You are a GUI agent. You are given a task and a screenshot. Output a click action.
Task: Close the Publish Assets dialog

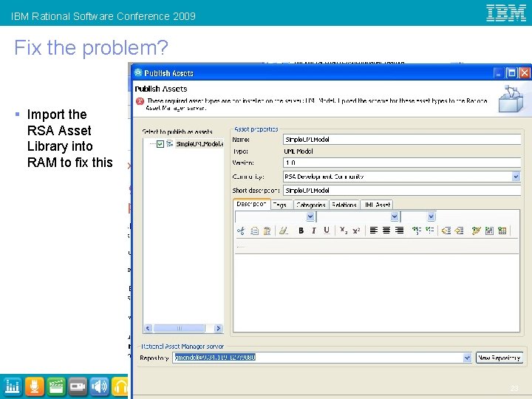525,73
